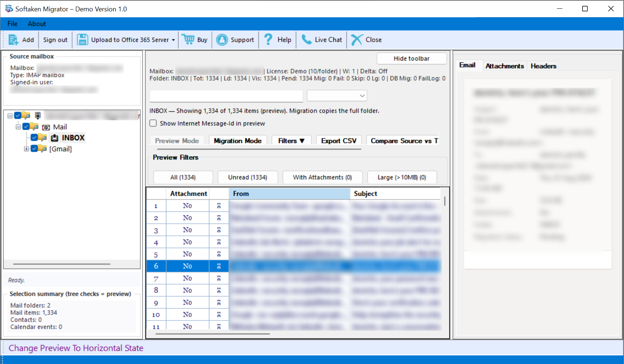Screen dimensions: 624x364
Task: Click the 'No' attachment cell in row 10
Action: 187,315
